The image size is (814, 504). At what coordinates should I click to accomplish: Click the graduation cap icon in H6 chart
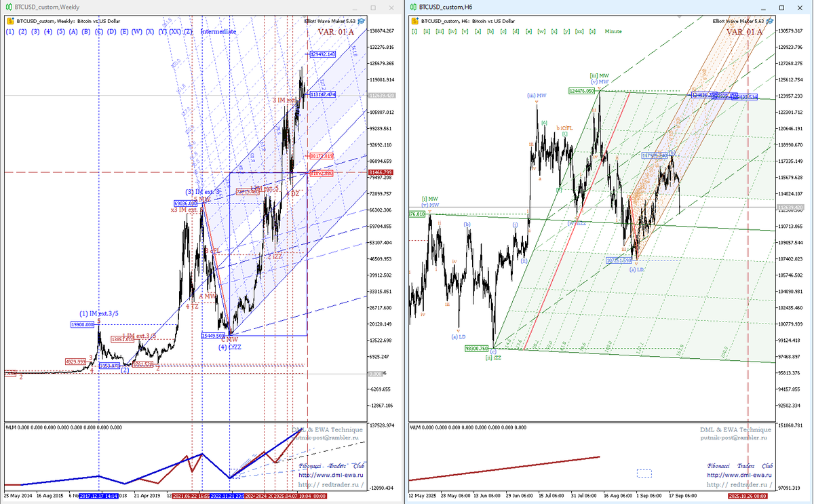(x=769, y=21)
